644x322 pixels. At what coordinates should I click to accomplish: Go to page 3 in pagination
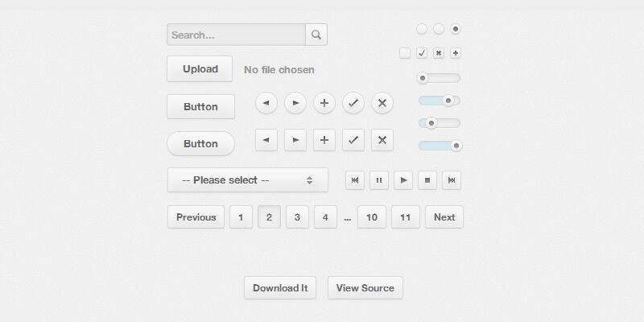click(x=297, y=217)
